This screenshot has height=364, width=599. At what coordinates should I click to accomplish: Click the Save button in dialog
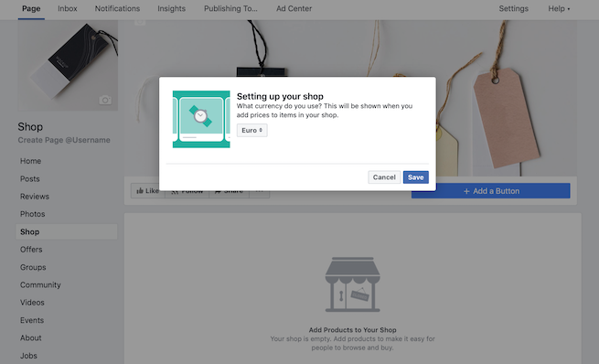click(x=415, y=177)
